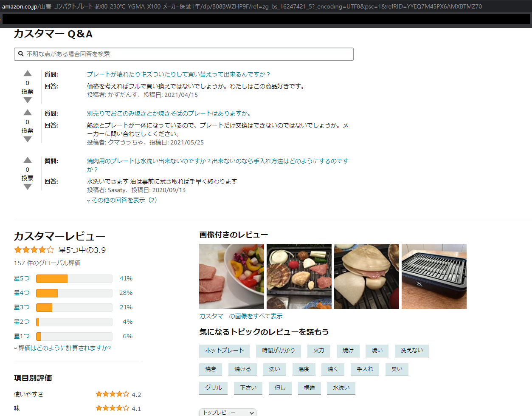The height and width of the screenshot is (416, 532).
Task: Select the 焼い topic tag
Action: [x=377, y=351]
